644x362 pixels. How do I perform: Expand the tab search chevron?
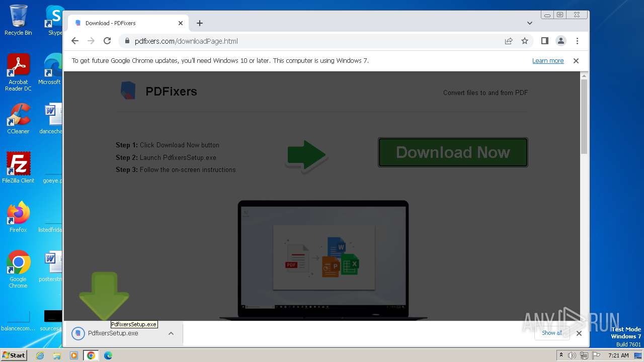[x=529, y=23]
